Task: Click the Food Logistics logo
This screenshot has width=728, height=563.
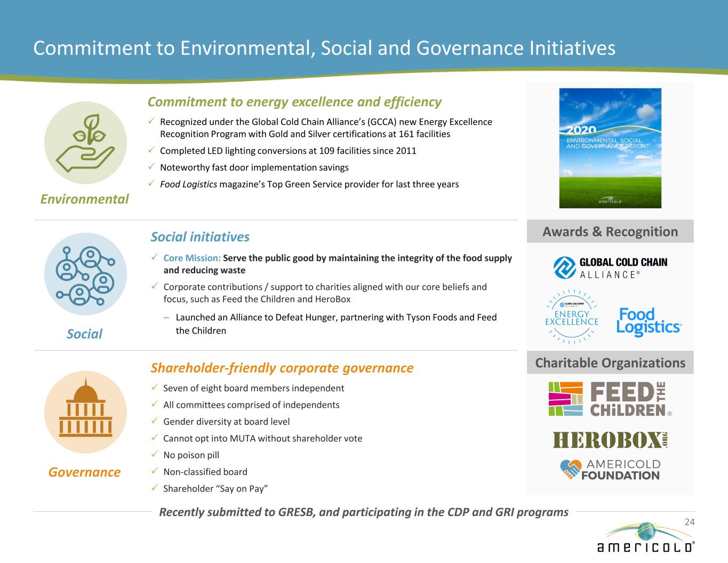Action: [x=649, y=321]
